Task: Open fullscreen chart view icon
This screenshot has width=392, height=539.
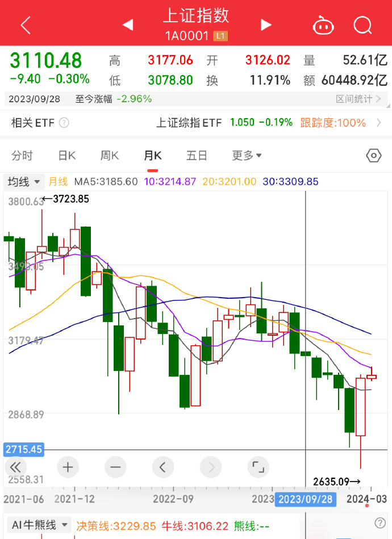Action: click(258, 467)
